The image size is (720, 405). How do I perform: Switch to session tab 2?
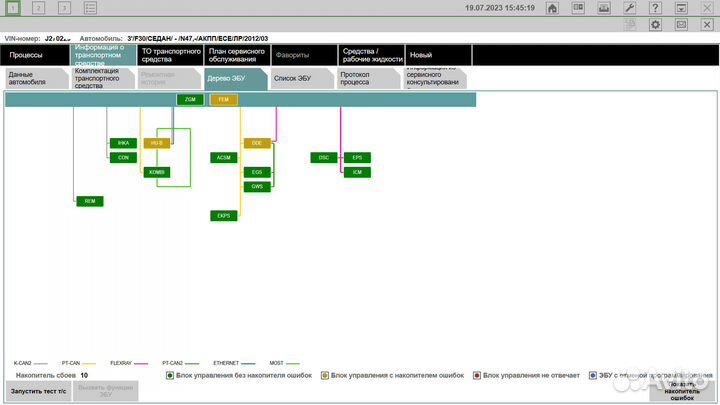point(38,8)
